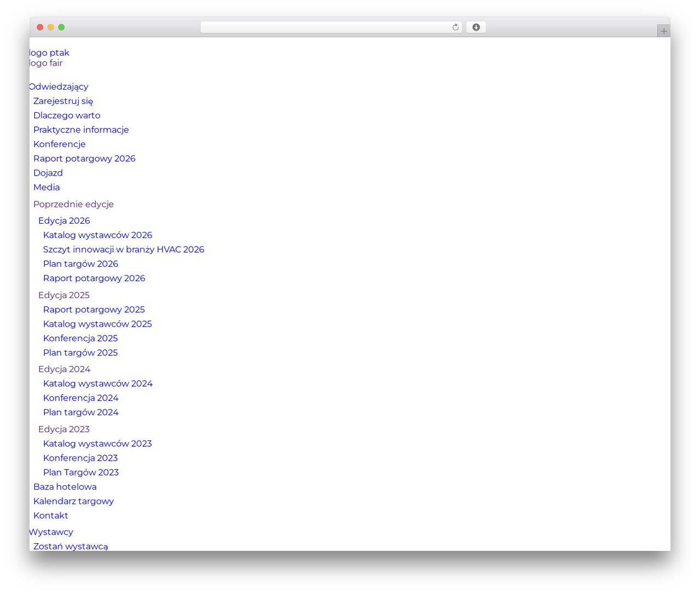Open Konferencja 2023 link

click(x=80, y=458)
